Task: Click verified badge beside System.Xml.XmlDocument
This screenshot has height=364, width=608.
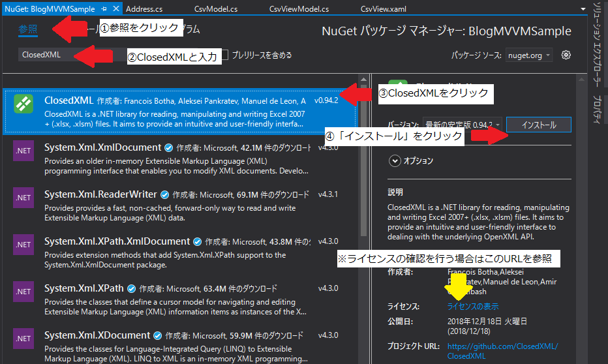Action: [168, 147]
